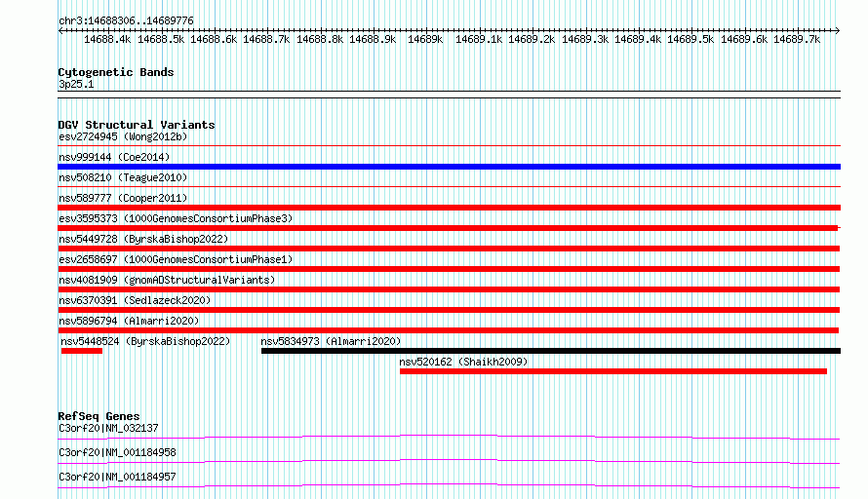868x499 pixels.
Task: Click the black 3p25.1 cytogenetic band line
Action: [x=449, y=95]
